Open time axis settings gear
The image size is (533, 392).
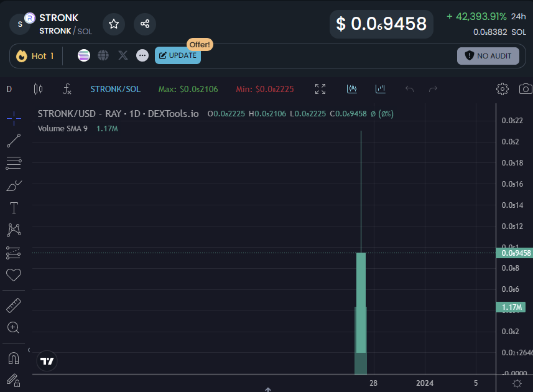517,383
